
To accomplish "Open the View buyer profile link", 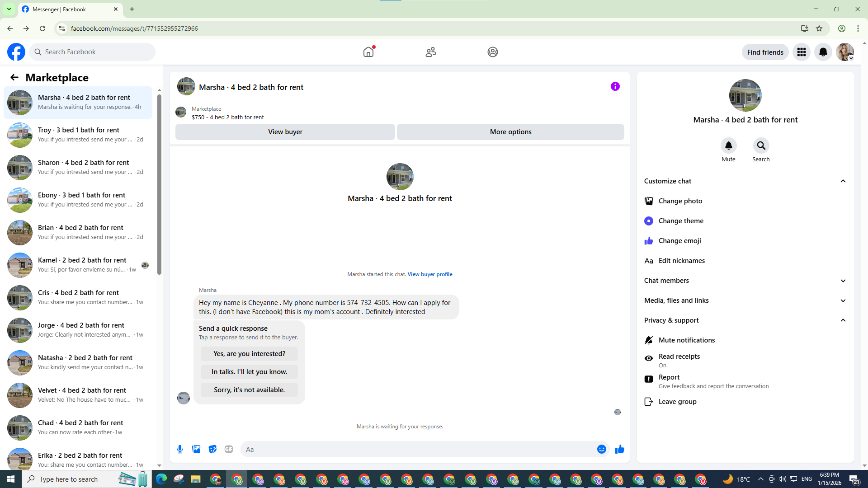I will pos(429,274).
